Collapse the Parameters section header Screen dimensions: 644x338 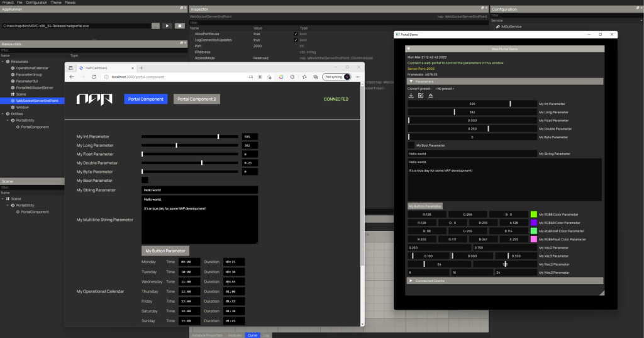point(411,81)
